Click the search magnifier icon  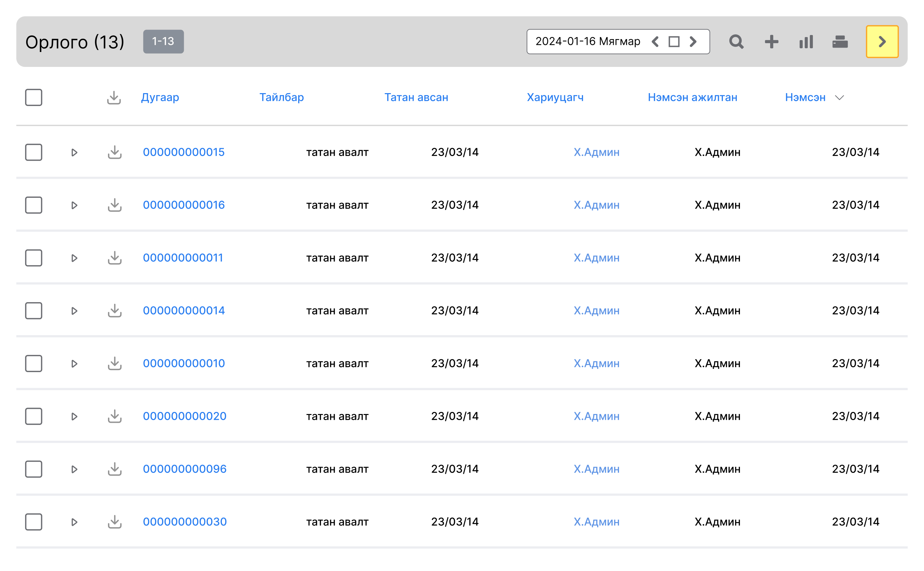(x=736, y=41)
